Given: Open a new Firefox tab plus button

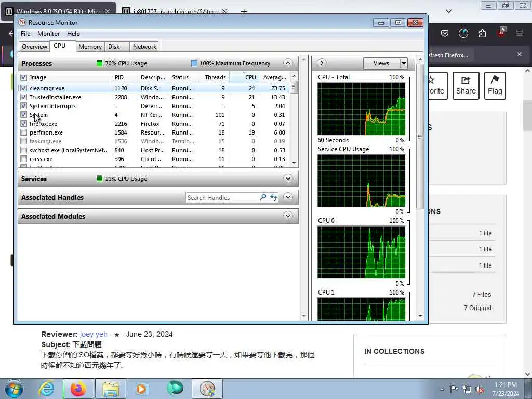Looking at the screenshot, I should tap(244, 11).
